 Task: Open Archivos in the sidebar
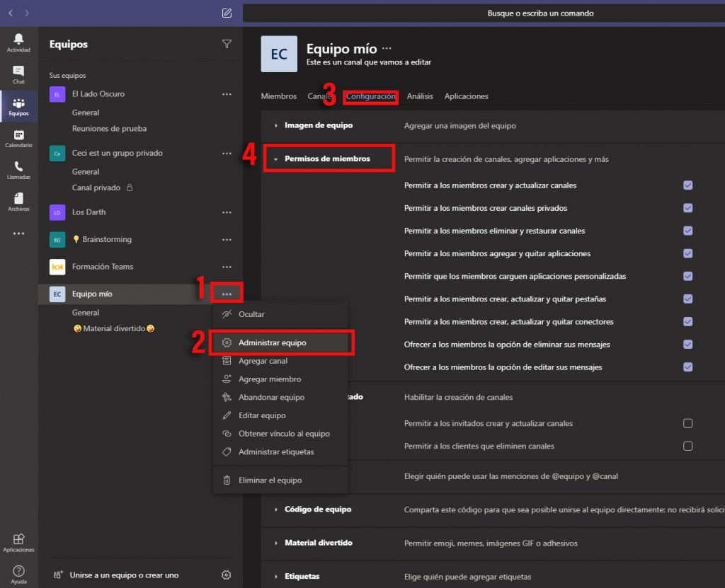click(18, 202)
